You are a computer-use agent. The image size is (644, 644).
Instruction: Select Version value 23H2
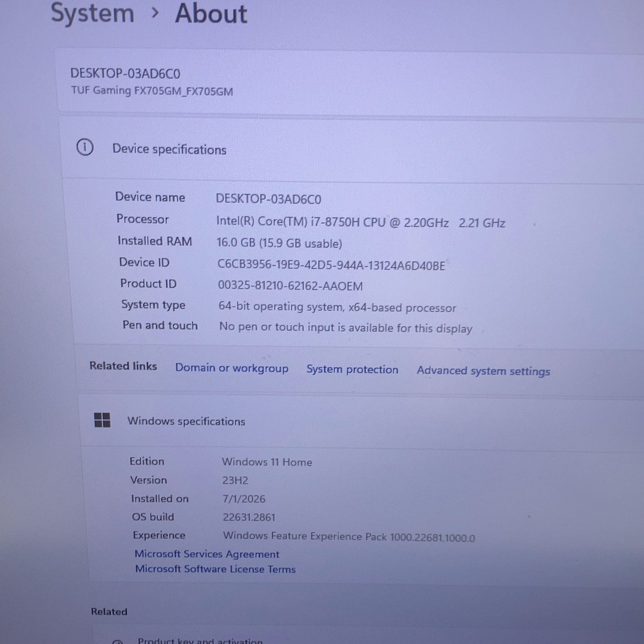coord(235,480)
